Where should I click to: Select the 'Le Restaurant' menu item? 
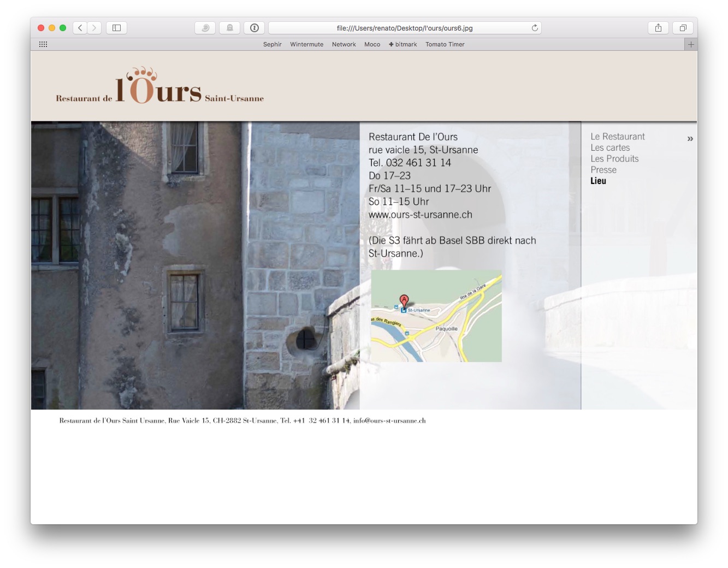[617, 137]
